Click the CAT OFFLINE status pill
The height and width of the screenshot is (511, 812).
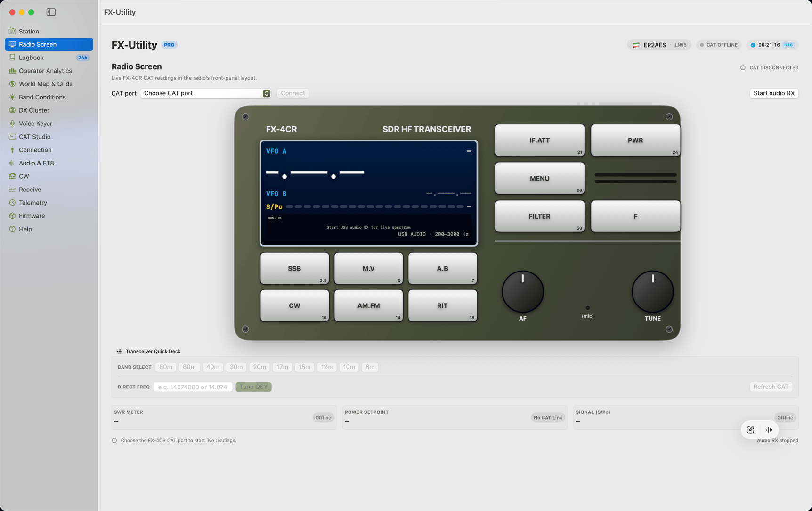[719, 45]
